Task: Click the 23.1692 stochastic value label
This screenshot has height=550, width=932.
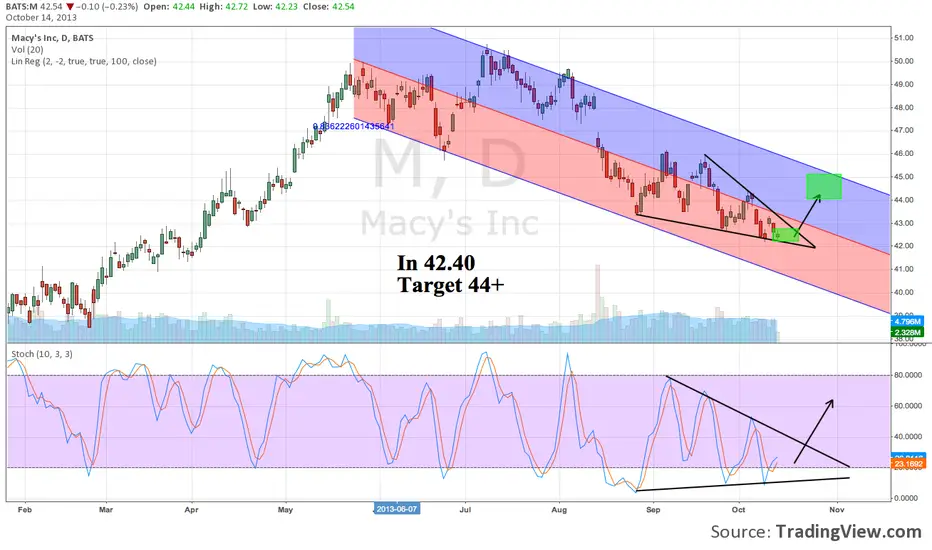Action: click(908, 464)
